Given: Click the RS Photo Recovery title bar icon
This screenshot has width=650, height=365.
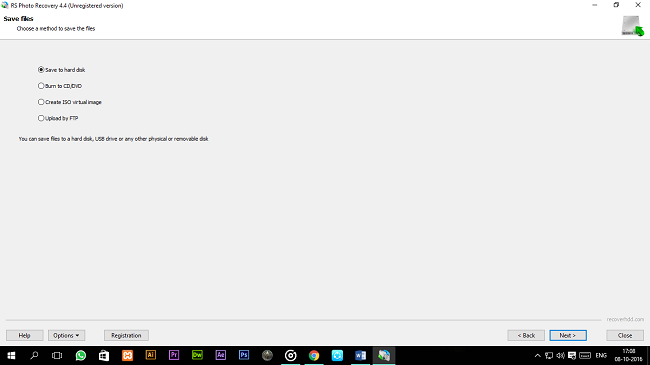Looking at the screenshot, I should [5, 5].
